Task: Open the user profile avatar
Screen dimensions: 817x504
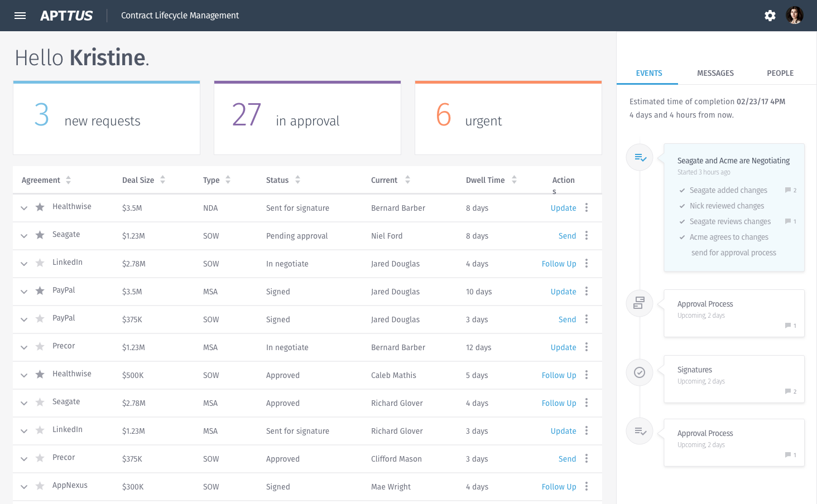Action: (795, 15)
